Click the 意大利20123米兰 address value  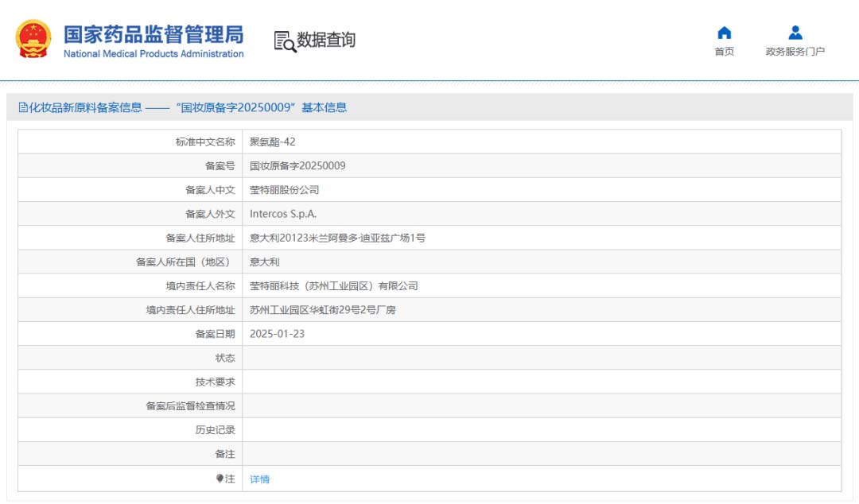337,238
